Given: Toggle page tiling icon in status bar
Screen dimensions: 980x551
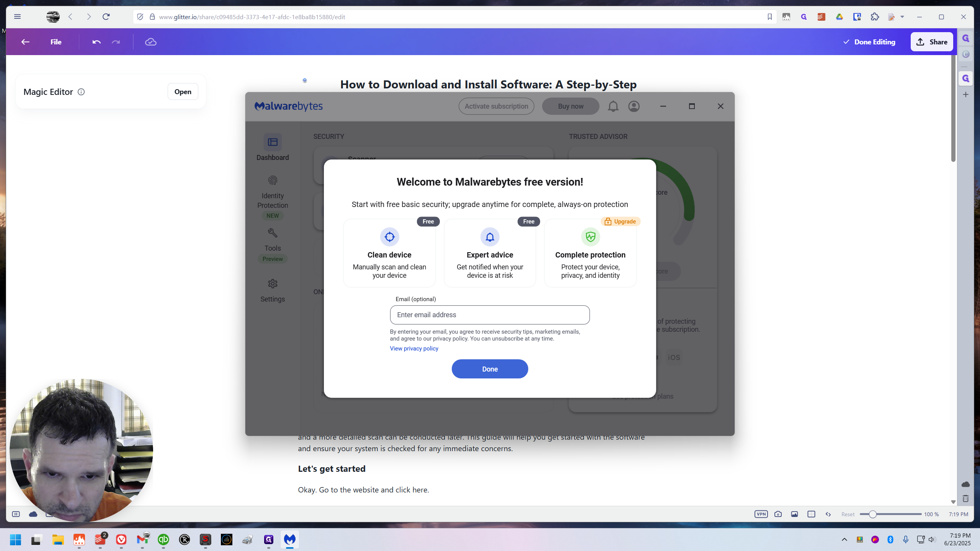Looking at the screenshot, I should tap(811, 514).
